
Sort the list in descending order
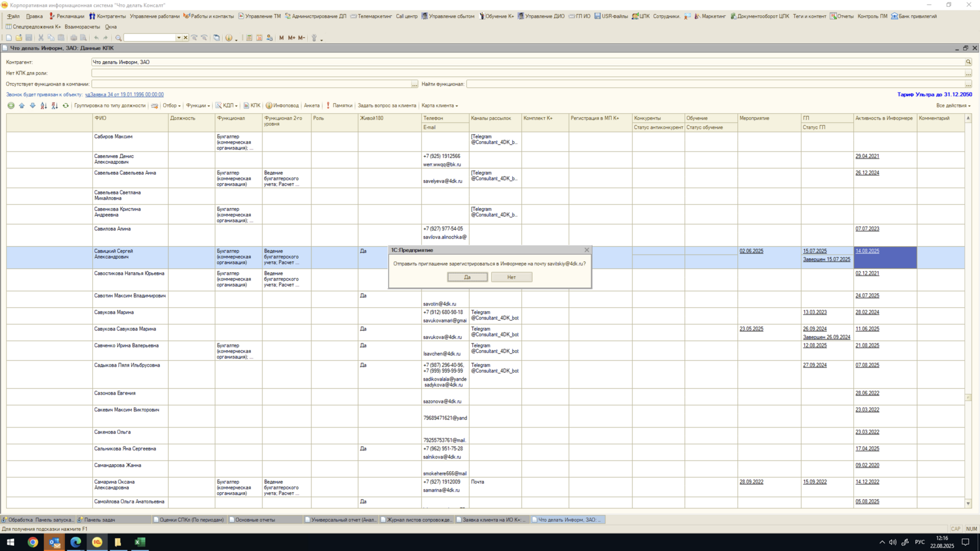54,106
